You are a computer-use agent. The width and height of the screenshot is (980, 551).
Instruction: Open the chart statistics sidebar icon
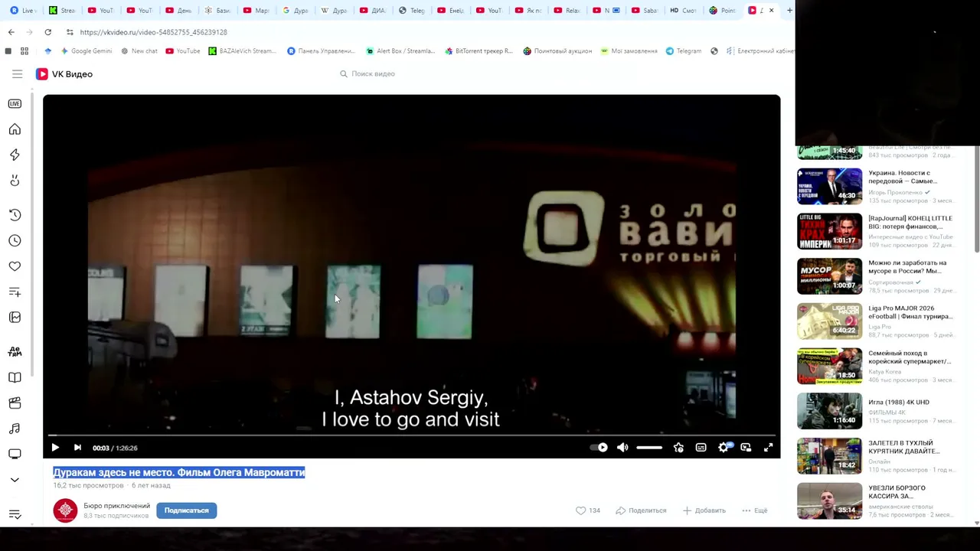[x=15, y=318]
